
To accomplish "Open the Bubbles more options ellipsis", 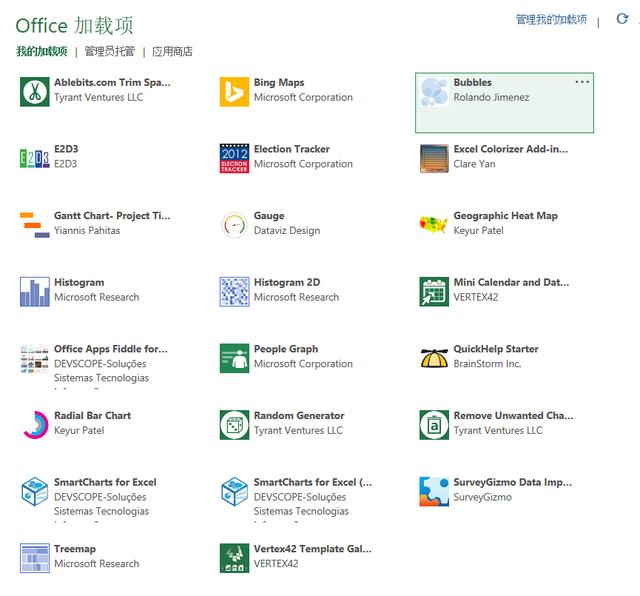I will point(582,82).
